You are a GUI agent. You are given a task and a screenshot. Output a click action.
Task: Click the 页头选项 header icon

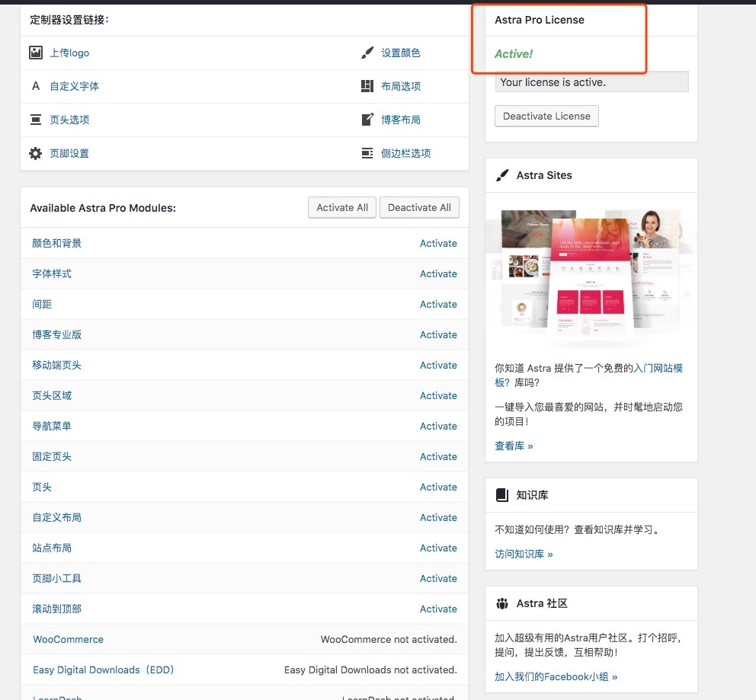coord(35,120)
